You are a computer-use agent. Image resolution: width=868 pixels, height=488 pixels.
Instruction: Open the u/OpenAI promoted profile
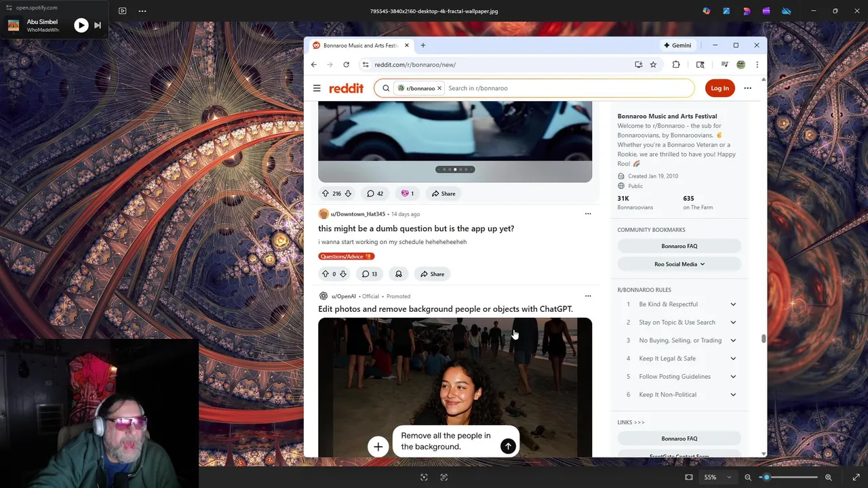pos(343,296)
